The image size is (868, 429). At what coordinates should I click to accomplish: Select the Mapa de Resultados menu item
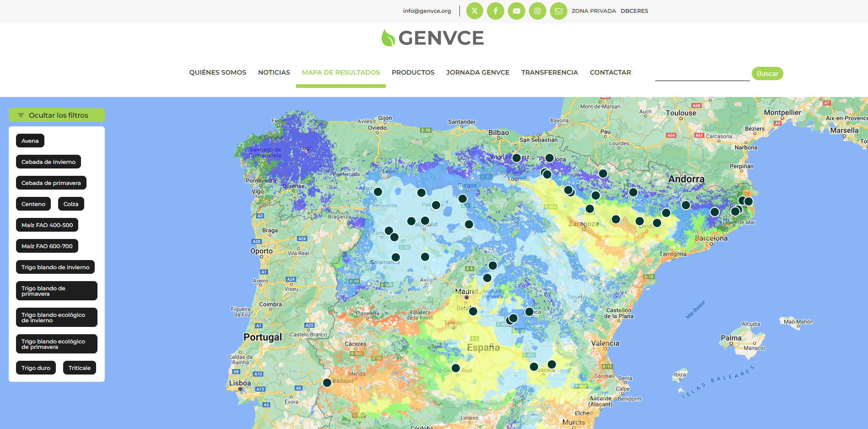point(341,72)
